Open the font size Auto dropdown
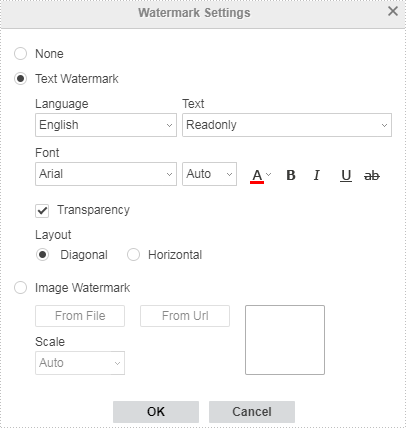The image size is (406, 428). tap(209, 174)
